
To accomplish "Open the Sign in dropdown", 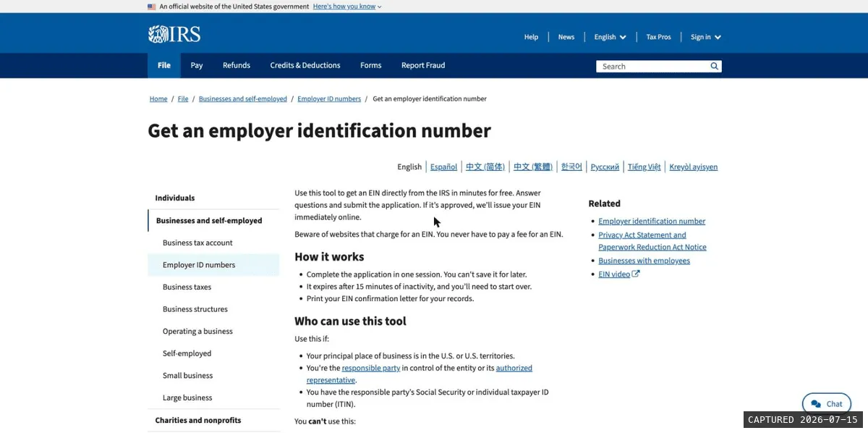I will 705,37.
